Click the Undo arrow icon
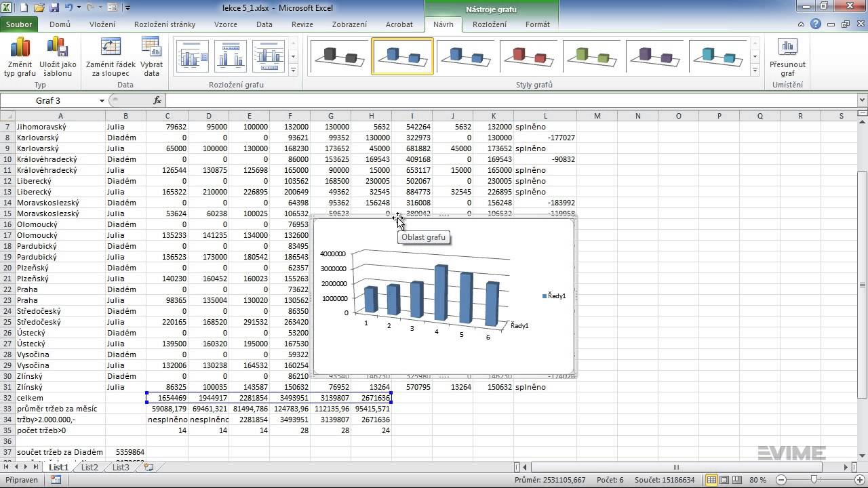This screenshot has height=488, width=868. [69, 7]
